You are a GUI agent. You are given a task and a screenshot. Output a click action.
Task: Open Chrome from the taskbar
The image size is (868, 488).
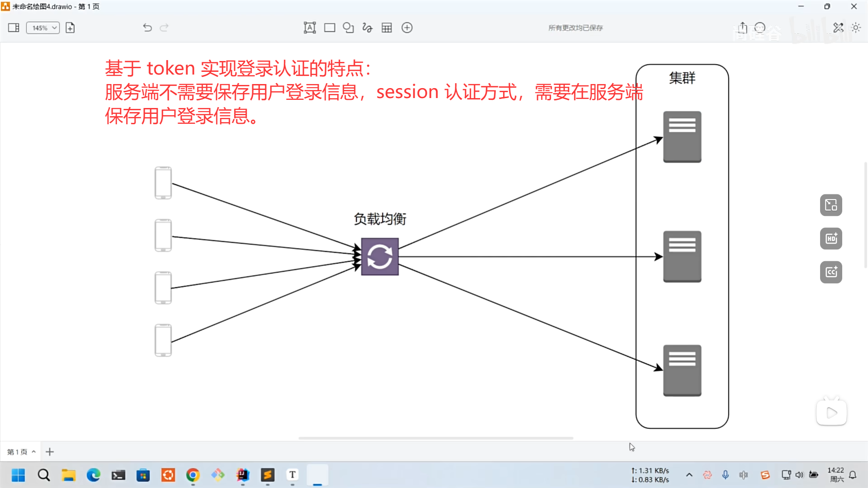tap(193, 475)
